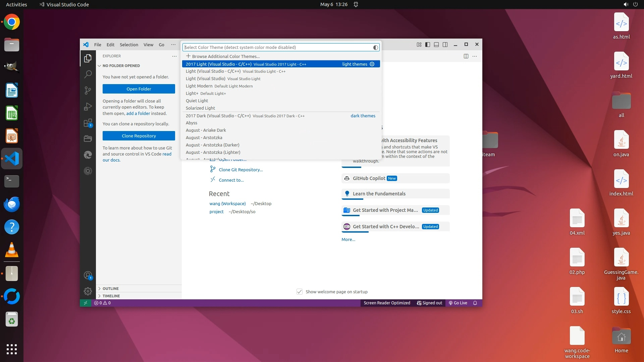644x362 pixels.
Task: Click the Open Folder button
Action: coord(139,89)
